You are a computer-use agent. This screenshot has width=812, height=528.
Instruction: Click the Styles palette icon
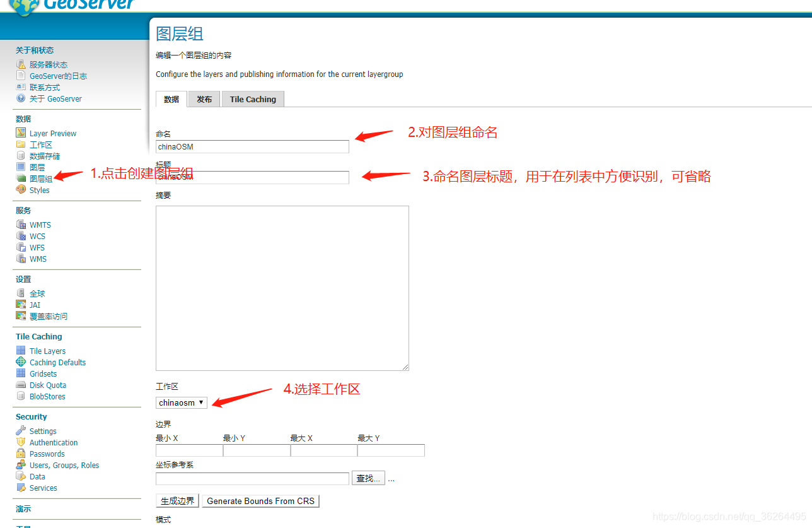(x=21, y=190)
